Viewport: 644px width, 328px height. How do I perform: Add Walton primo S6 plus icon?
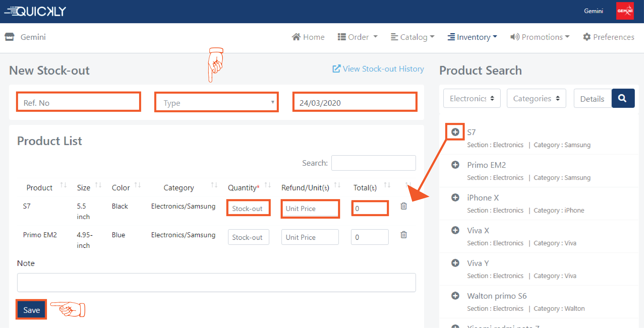[455, 296]
